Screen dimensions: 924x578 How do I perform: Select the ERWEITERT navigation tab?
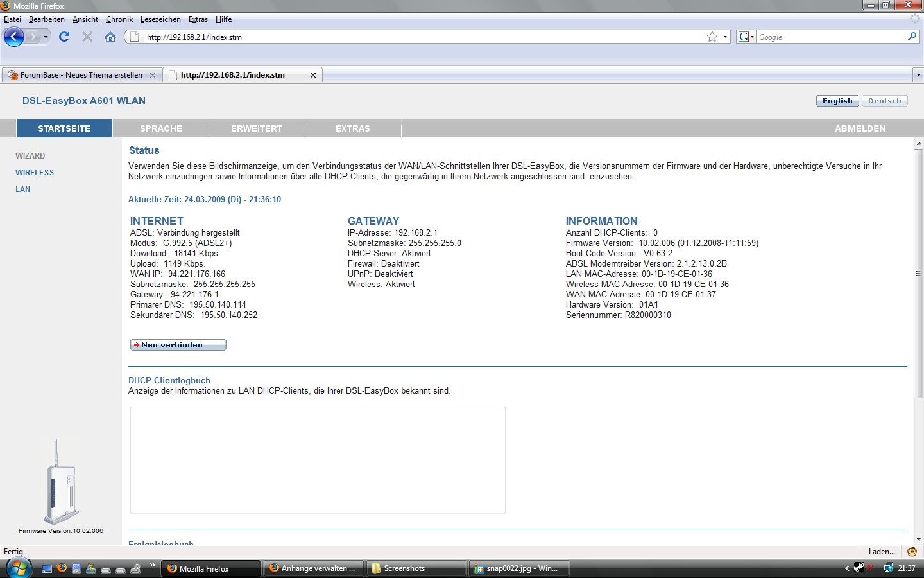click(257, 128)
